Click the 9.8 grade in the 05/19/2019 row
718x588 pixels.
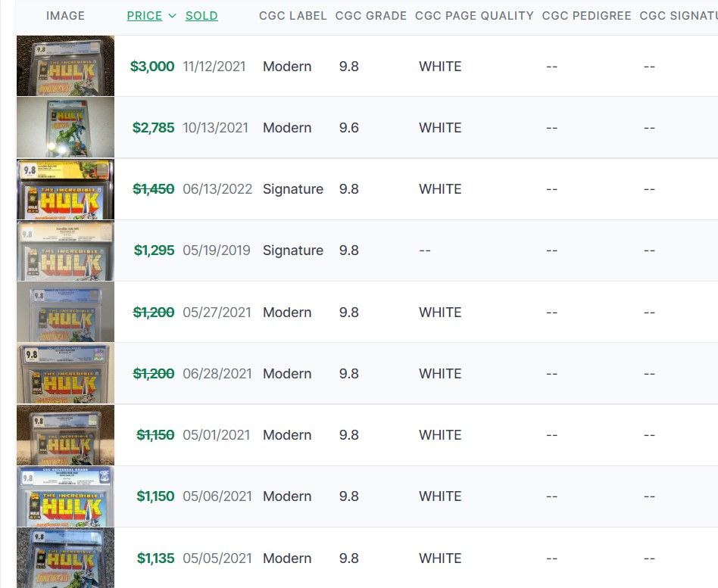pos(349,250)
